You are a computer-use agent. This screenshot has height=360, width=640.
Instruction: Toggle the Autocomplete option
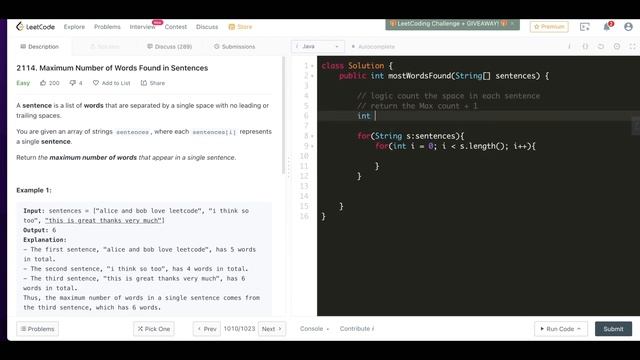click(373, 47)
